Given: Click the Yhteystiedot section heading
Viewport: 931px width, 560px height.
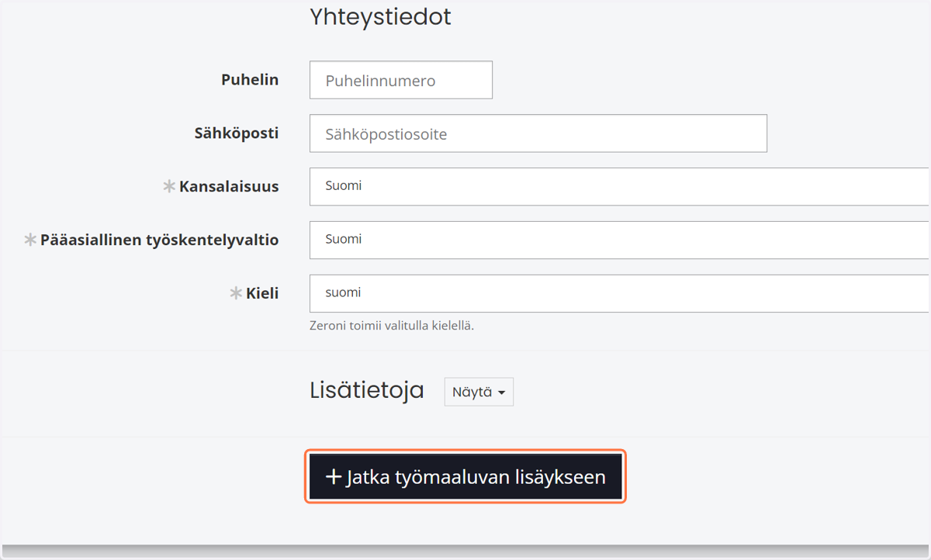Looking at the screenshot, I should 380,16.
